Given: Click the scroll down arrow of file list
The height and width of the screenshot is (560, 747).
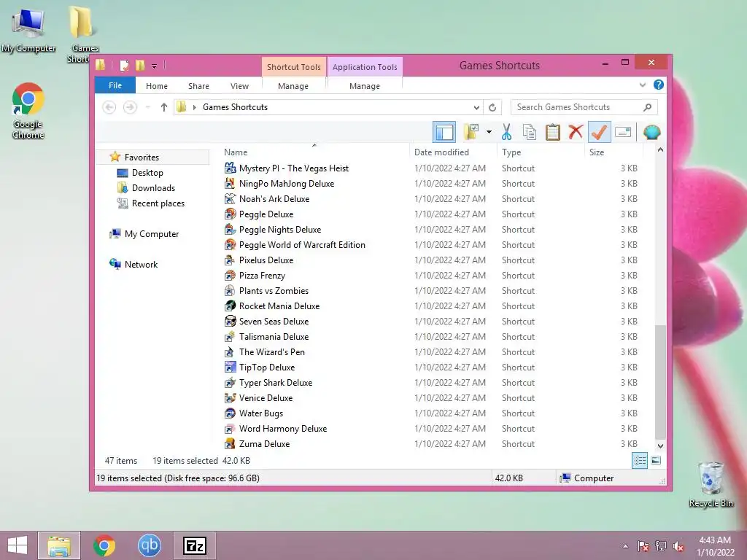Looking at the screenshot, I should (x=659, y=446).
